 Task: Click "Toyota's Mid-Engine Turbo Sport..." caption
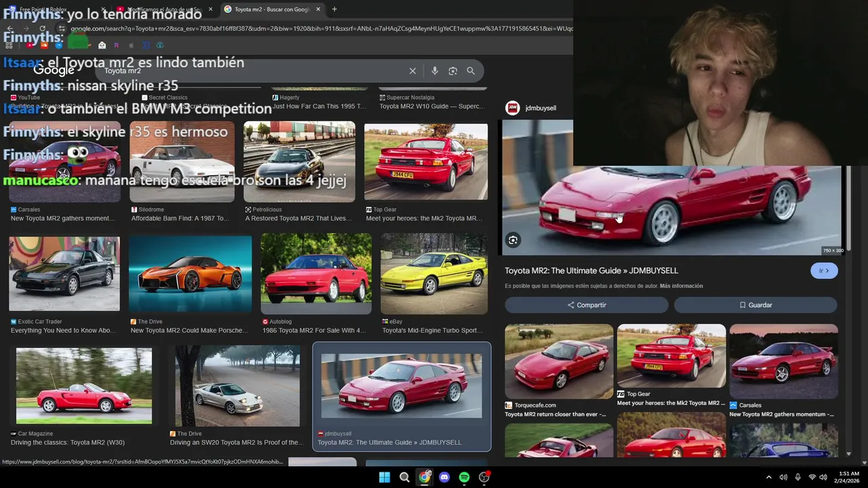pyautogui.click(x=432, y=331)
